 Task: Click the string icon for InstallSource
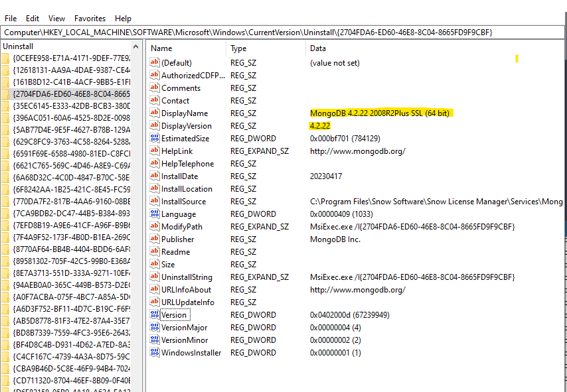click(x=155, y=201)
